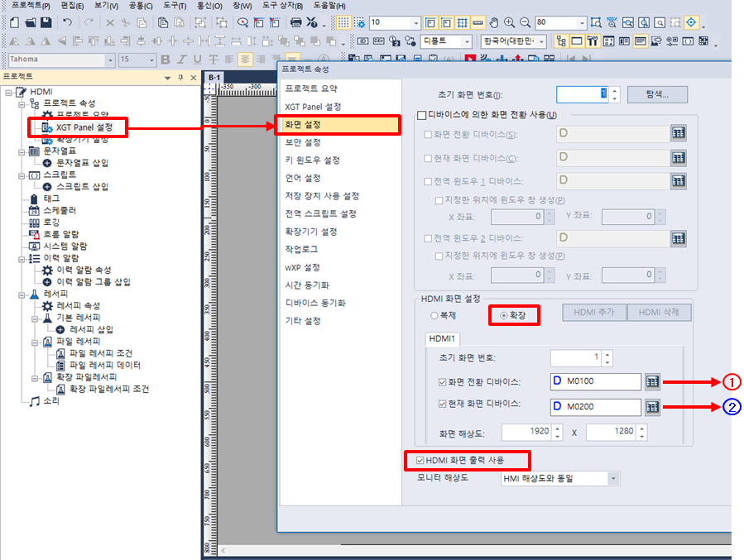This screenshot has width=744, height=560.
Task: Click the 탐색 button
Action: pyautogui.click(x=656, y=93)
